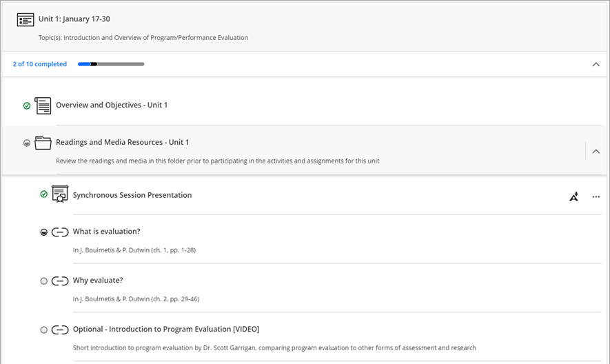Click the Synchronous Session Presentation icon
The width and height of the screenshot is (610, 364).
(x=60, y=195)
